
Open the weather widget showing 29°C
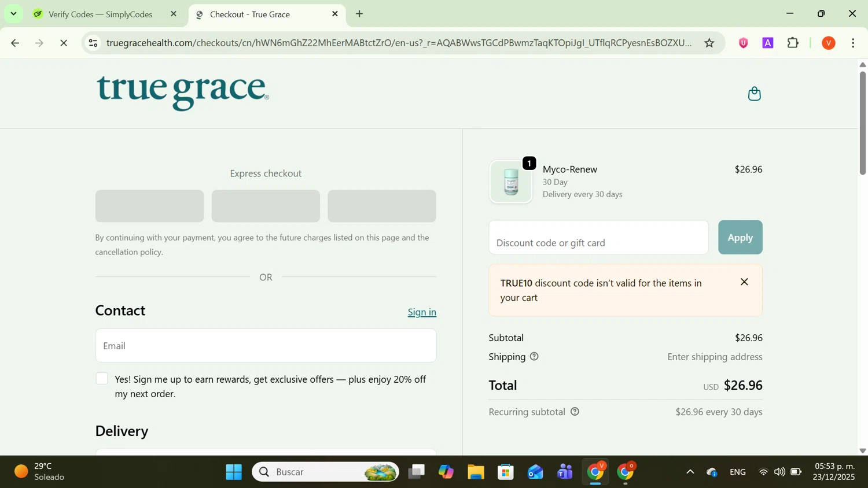point(39,472)
